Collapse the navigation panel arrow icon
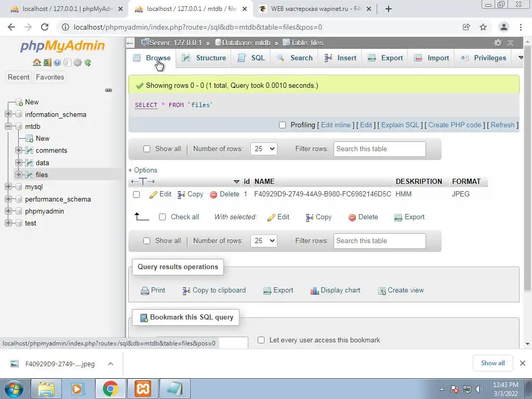Viewport: 532px width, 399px height. (x=130, y=43)
